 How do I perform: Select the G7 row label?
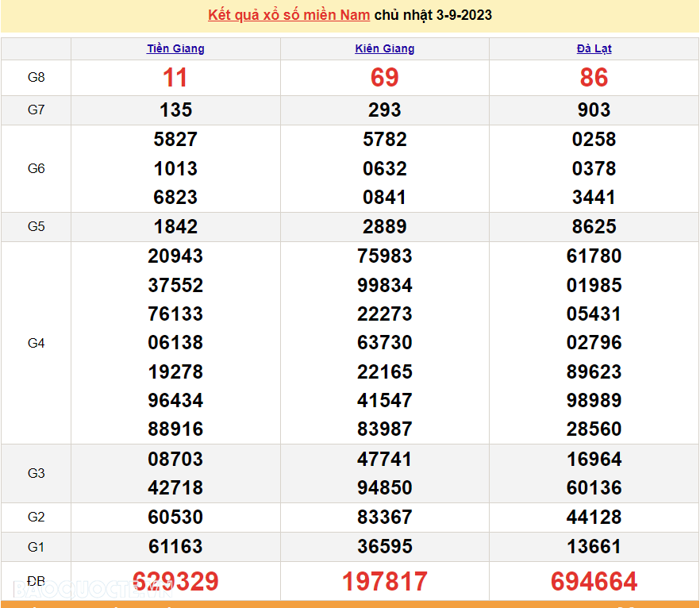click(x=37, y=110)
